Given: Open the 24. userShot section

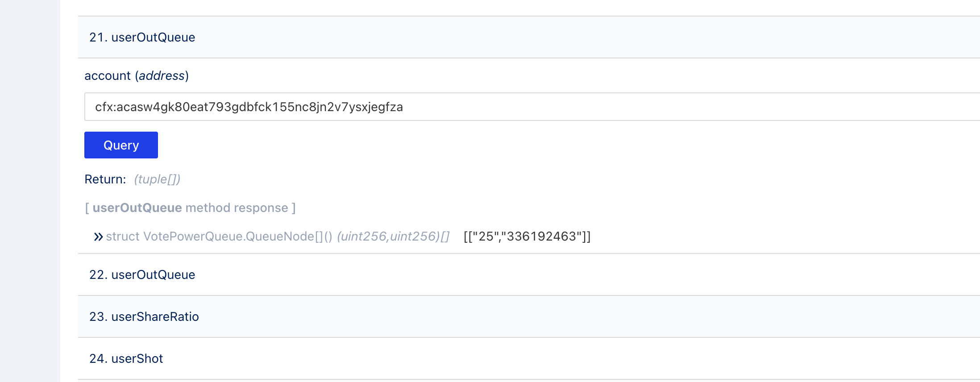Looking at the screenshot, I should (126, 359).
